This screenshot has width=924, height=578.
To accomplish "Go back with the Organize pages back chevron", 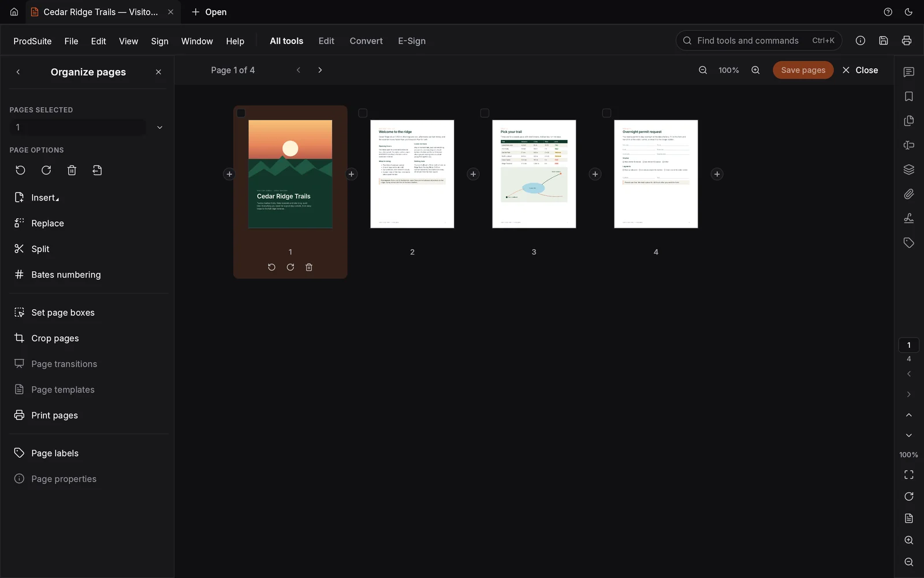I will 18,72.
